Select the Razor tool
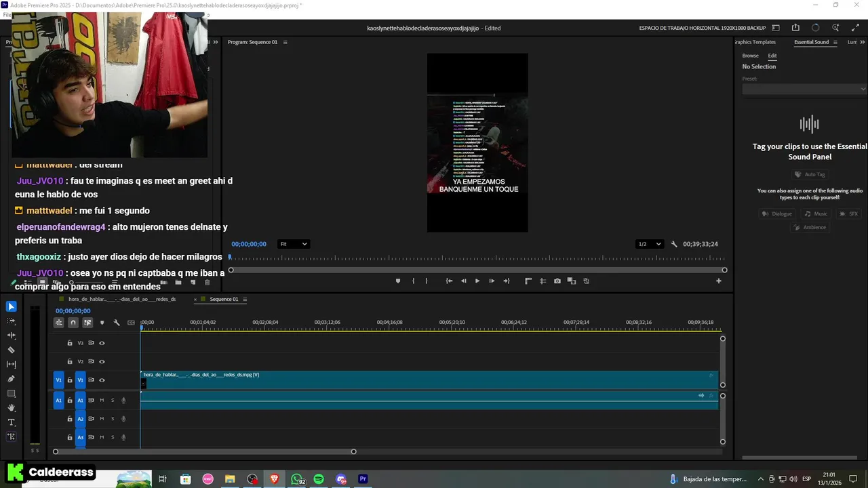Screen dimensions: 868x488 (x=11, y=350)
